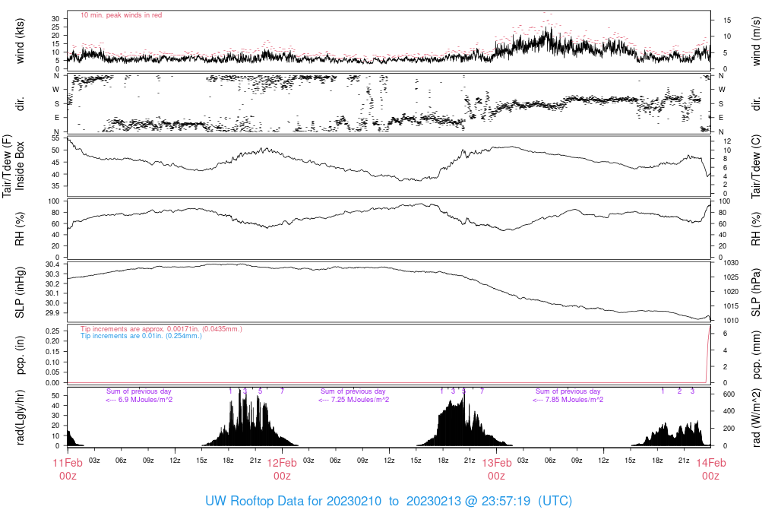Select the 'SLP (inHg)' axis label

pyautogui.click(x=20, y=293)
